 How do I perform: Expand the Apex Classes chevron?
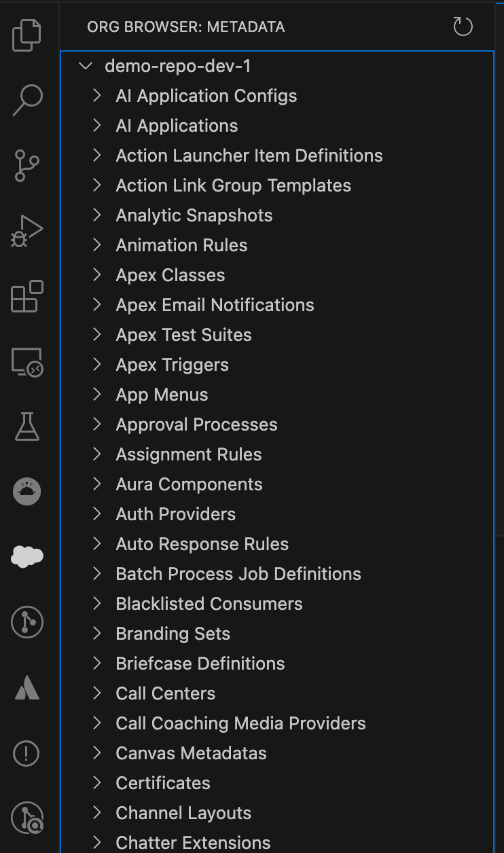tap(97, 275)
